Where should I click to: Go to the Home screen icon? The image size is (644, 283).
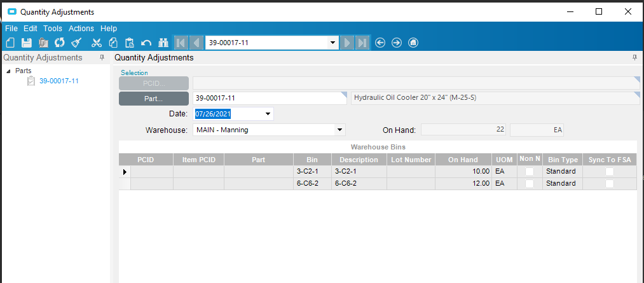tap(414, 43)
